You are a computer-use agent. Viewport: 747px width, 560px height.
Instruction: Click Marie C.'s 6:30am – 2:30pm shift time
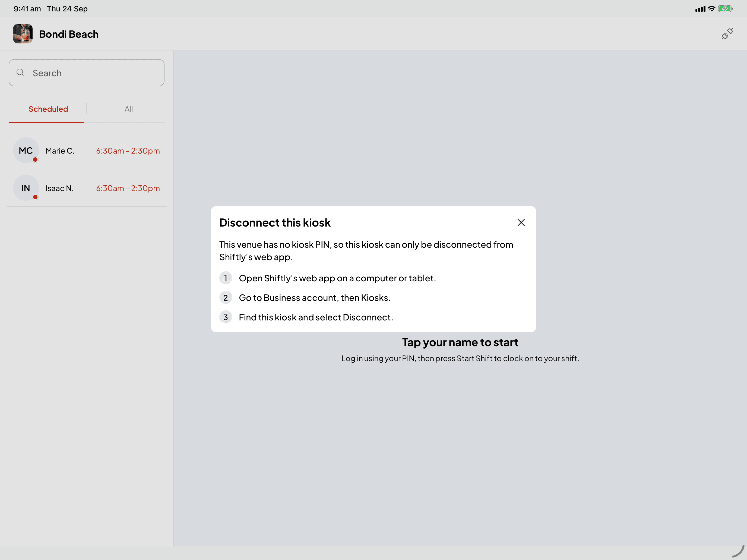(128, 151)
